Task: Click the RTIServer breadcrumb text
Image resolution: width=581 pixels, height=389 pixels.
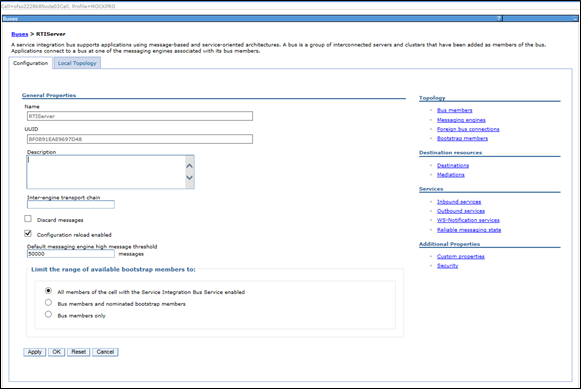Action: coord(51,34)
